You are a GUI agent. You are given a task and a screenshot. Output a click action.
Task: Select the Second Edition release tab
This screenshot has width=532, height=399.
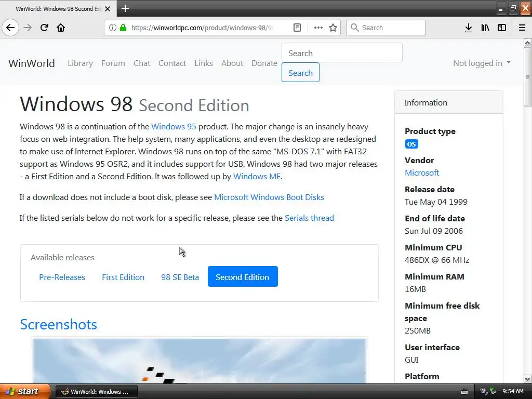coord(243,276)
